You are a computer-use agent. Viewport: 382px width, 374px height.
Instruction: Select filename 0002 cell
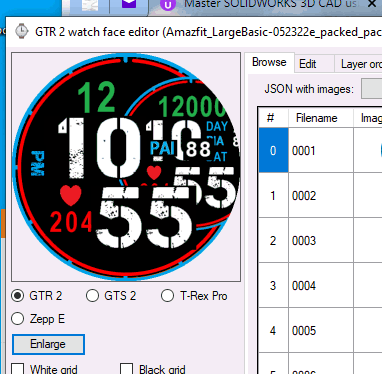[x=320, y=195]
